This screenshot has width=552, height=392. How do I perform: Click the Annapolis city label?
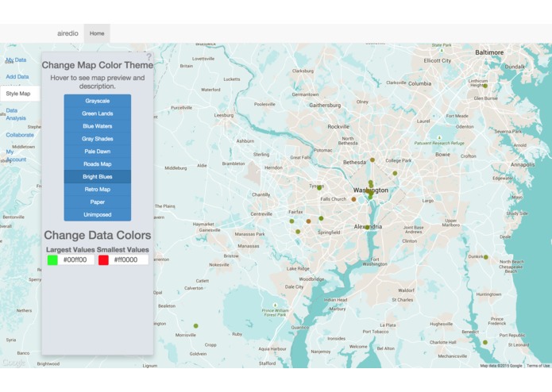pyautogui.click(x=523, y=164)
